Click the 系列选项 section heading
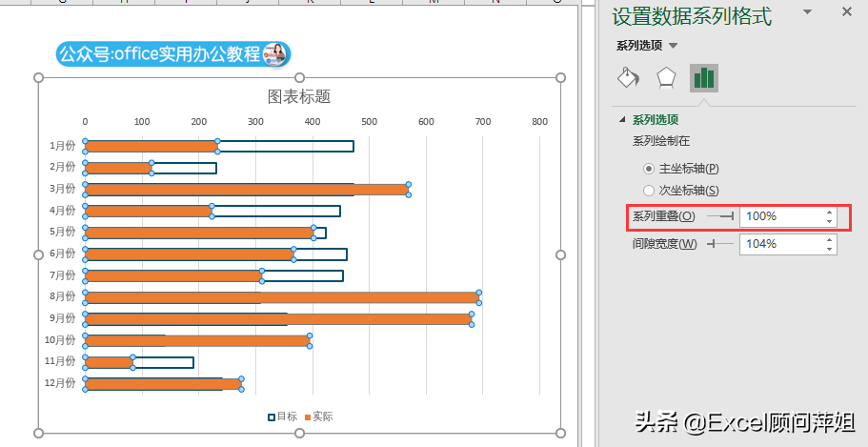 click(x=656, y=119)
